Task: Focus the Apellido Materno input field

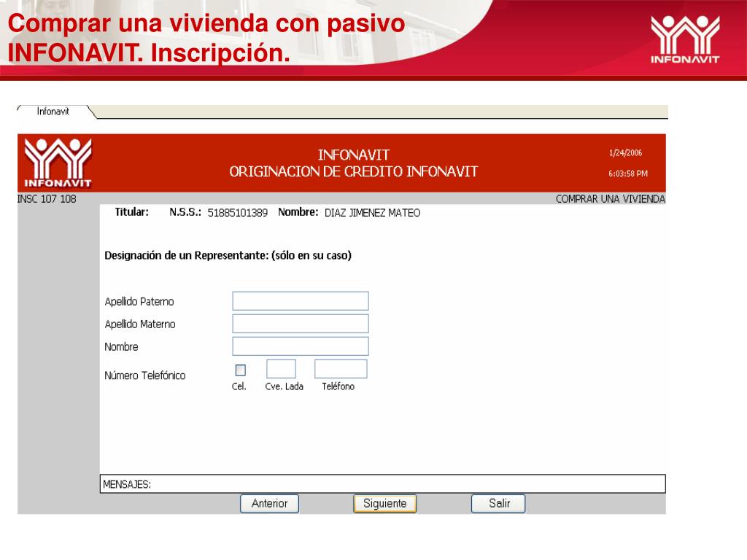Action: [301, 324]
